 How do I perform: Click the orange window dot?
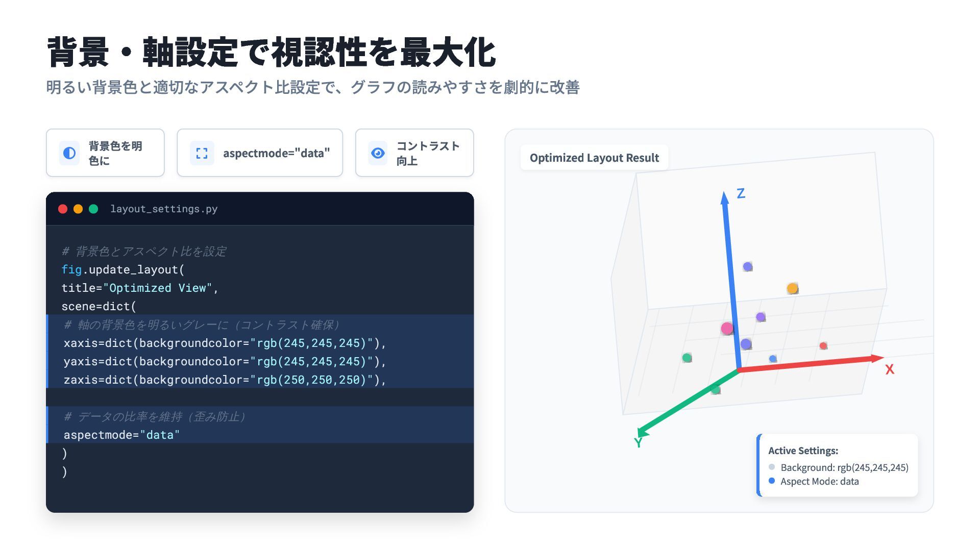(x=78, y=209)
